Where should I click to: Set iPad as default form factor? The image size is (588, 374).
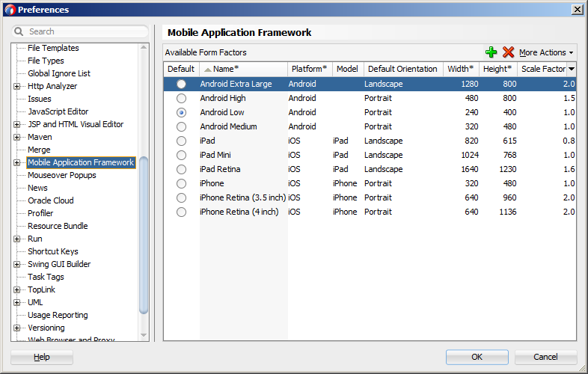point(182,141)
